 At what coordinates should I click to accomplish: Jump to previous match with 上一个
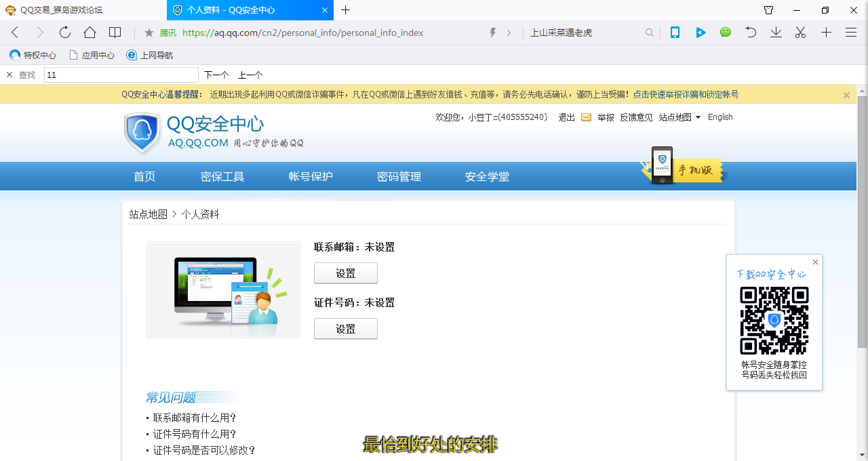[x=250, y=75]
